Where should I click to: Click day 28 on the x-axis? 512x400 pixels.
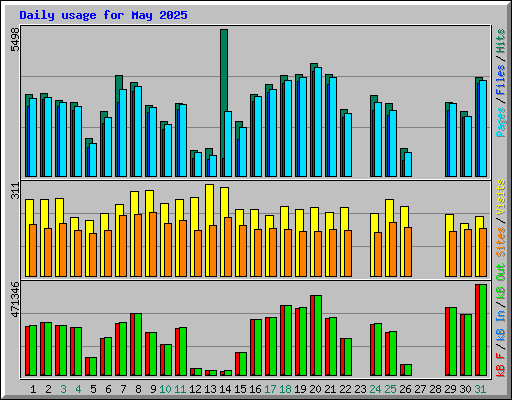coord(435,389)
